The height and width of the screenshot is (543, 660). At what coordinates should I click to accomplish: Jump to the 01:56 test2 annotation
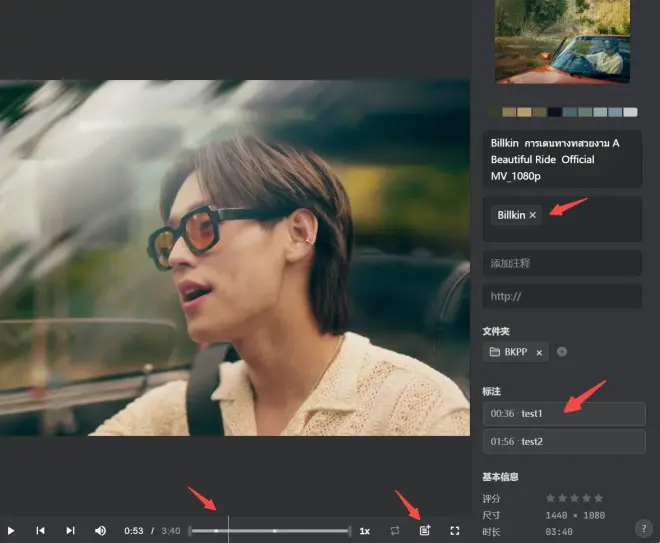tap(564, 442)
